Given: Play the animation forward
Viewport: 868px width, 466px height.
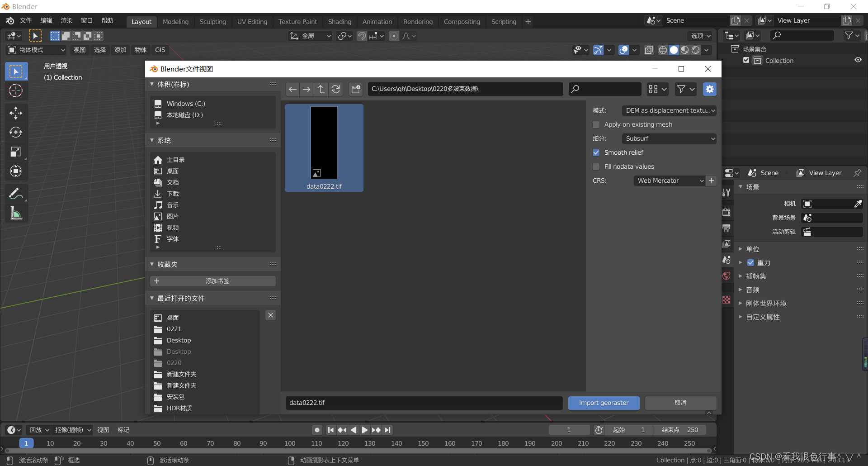Looking at the screenshot, I should coord(365,430).
